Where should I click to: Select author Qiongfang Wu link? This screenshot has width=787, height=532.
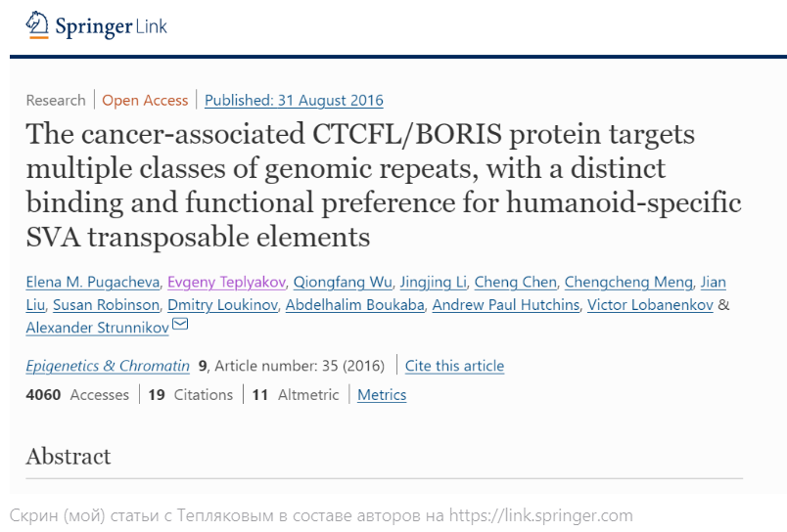click(343, 282)
